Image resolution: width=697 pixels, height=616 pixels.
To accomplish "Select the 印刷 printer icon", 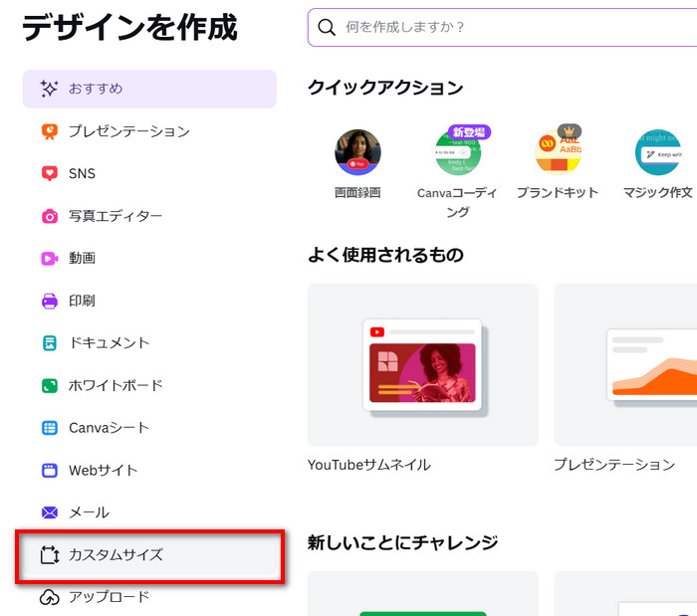I will coord(49,301).
